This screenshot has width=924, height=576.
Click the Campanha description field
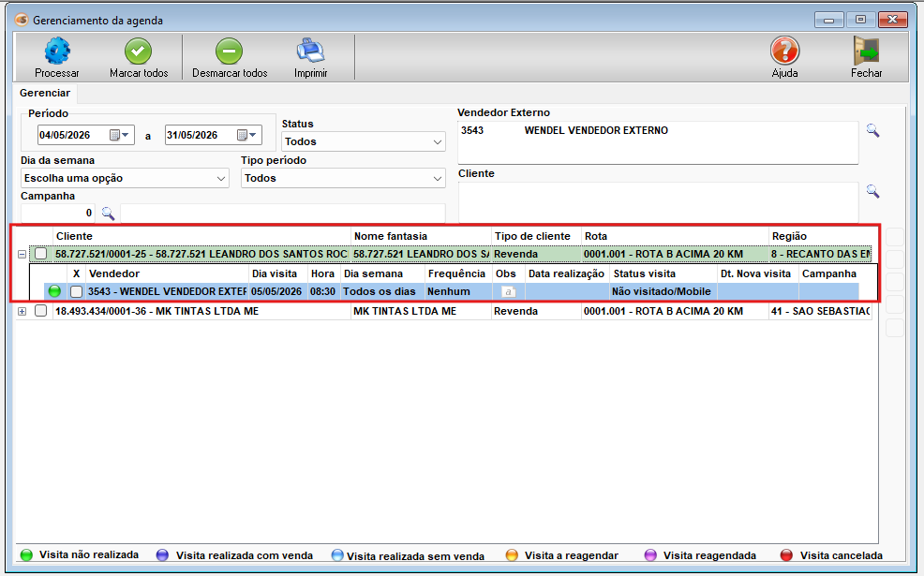click(x=283, y=214)
